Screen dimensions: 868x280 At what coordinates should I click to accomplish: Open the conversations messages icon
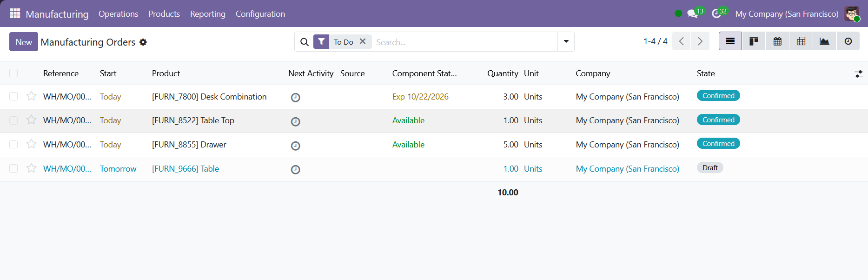click(x=692, y=13)
